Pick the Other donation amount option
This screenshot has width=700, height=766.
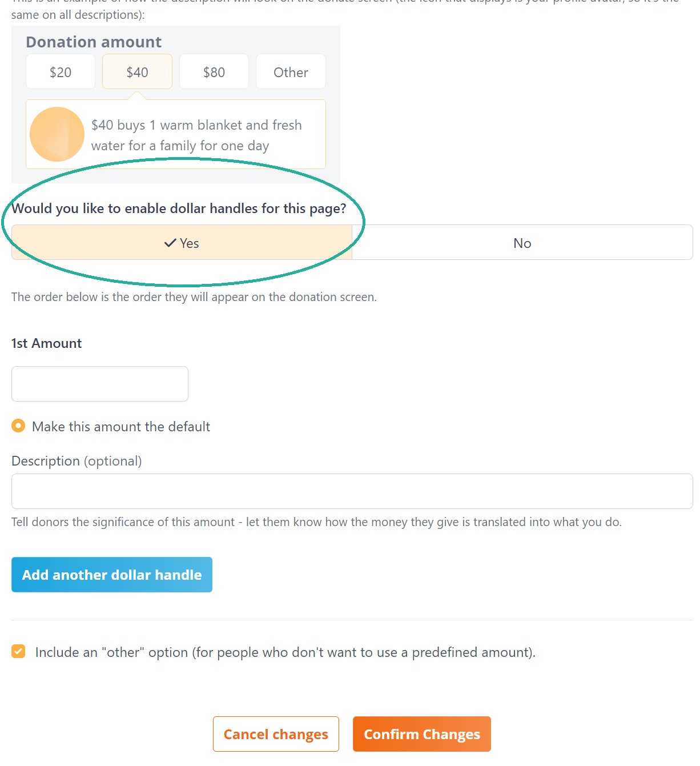pos(291,72)
